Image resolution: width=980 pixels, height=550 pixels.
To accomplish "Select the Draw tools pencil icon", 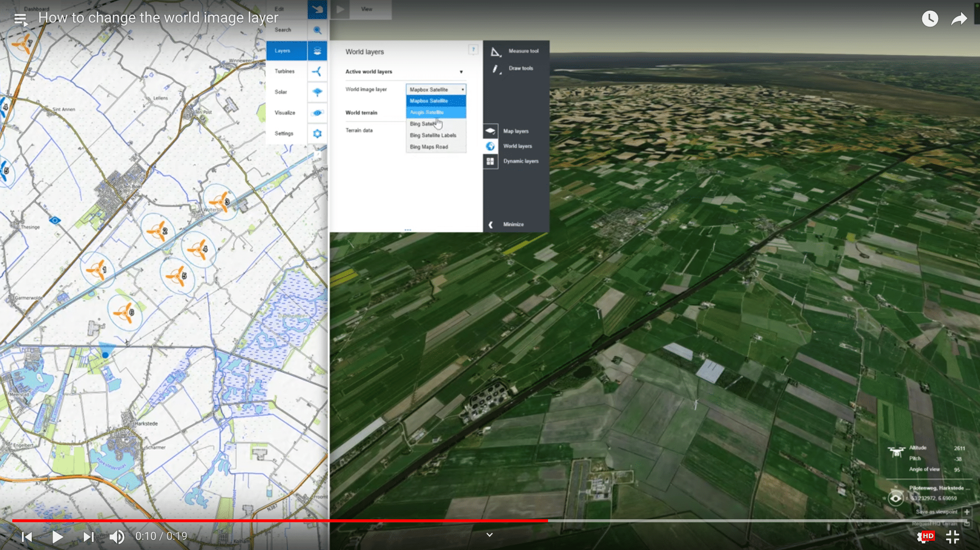I will pyautogui.click(x=495, y=69).
